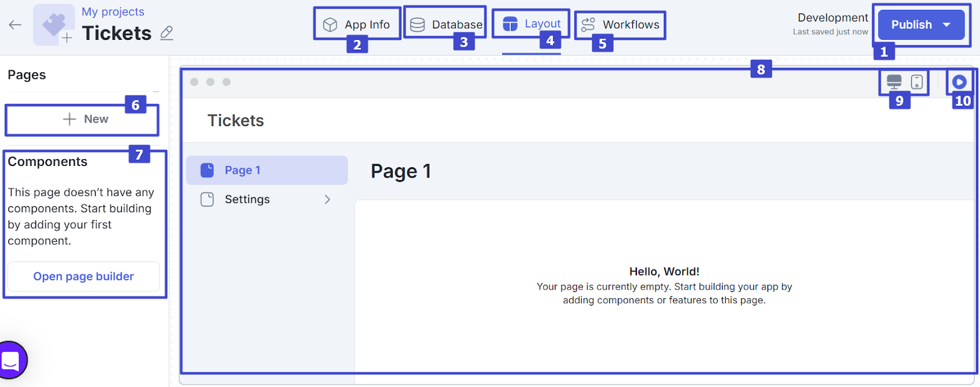The width and height of the screenshot is (980, 387).
Task: Click the back arrow icon
Action: coord(15,24)
